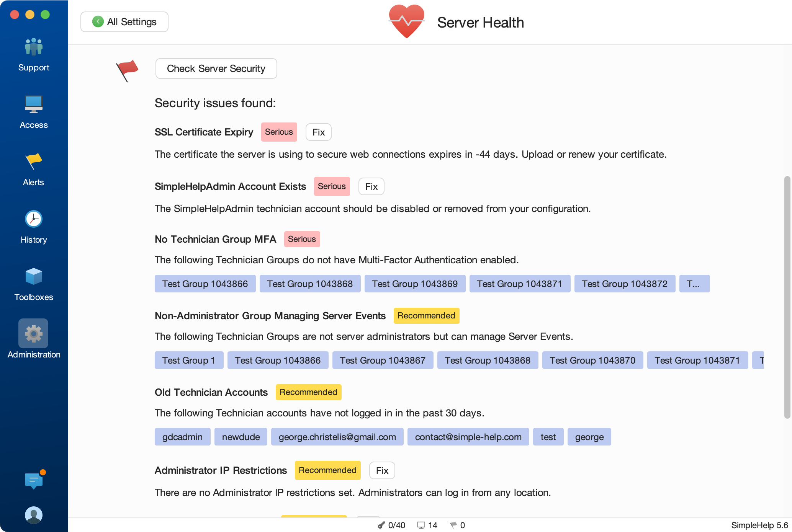Screen dimensions: 792x532
Task: Select Test Group 1043867 under Server Events
Action: click(x=383, y=360)
